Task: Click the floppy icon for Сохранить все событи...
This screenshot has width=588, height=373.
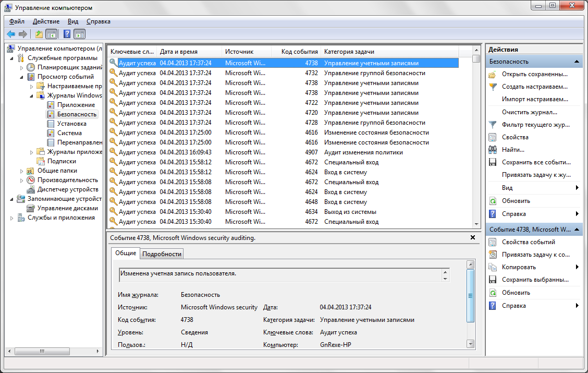Action: (493, 162)
